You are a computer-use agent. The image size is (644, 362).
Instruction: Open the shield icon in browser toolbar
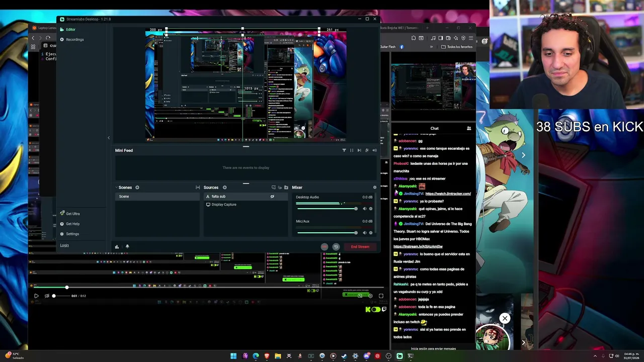pyautogui.click(x=463, y=38)
